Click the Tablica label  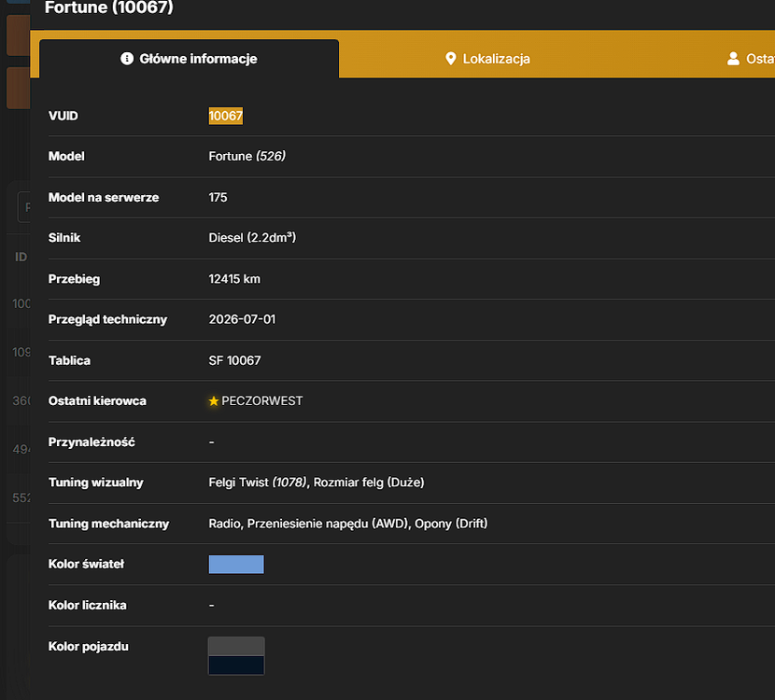[69, 360]
